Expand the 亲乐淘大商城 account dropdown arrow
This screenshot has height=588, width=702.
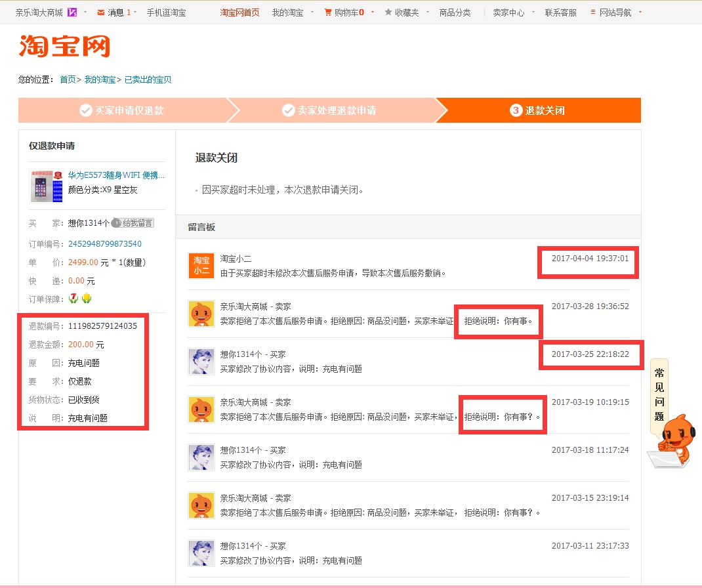click(x=85, y=12)
